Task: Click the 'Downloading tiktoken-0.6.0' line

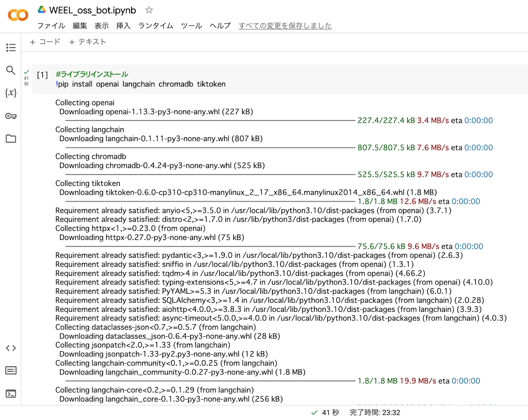Action: (248, 192)
